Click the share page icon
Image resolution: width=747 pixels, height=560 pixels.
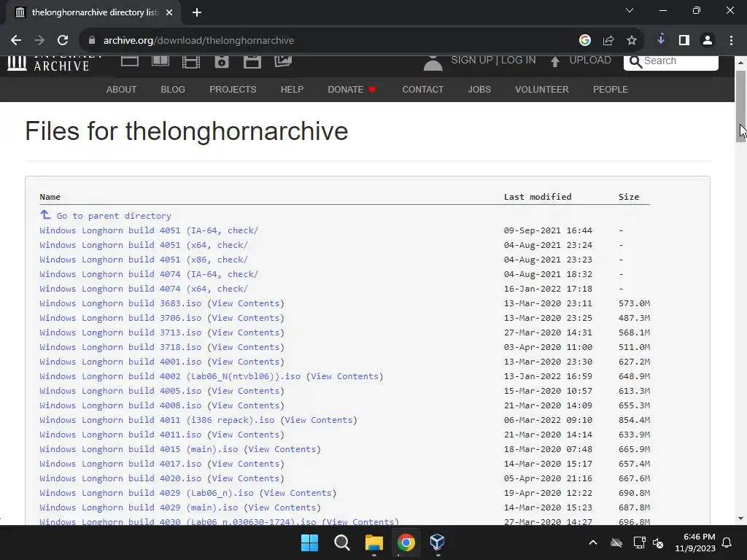(x=608, y=41)
